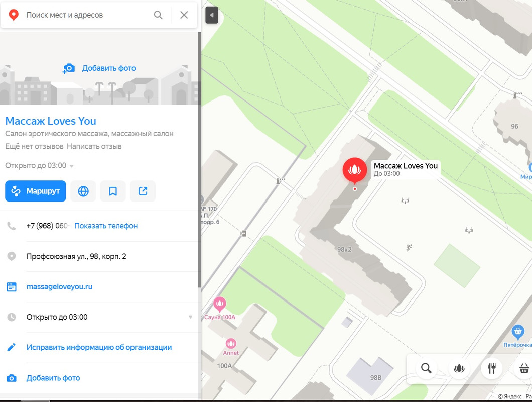
Task: Click the side panel vertical scrollbar
Action: coord(200,160)
